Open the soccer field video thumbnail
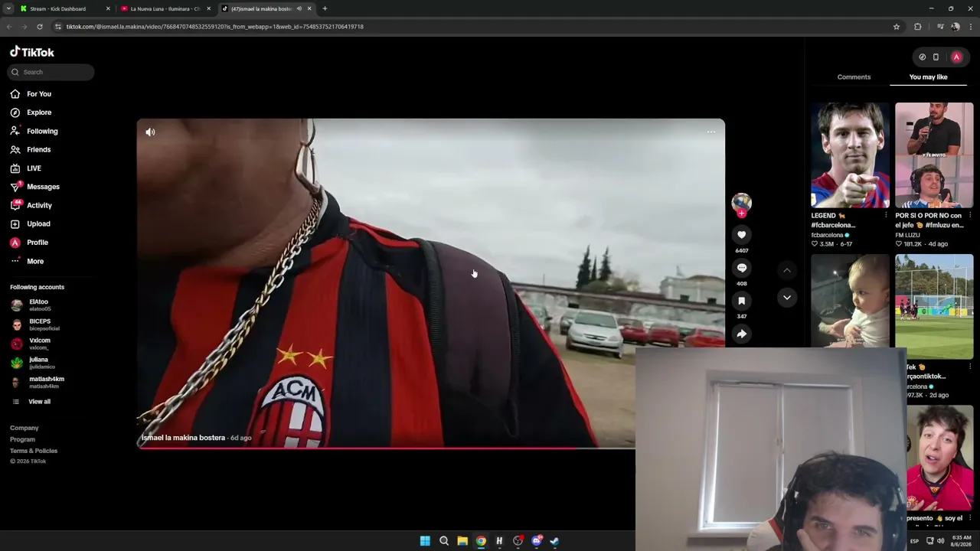 pos(934,307)
